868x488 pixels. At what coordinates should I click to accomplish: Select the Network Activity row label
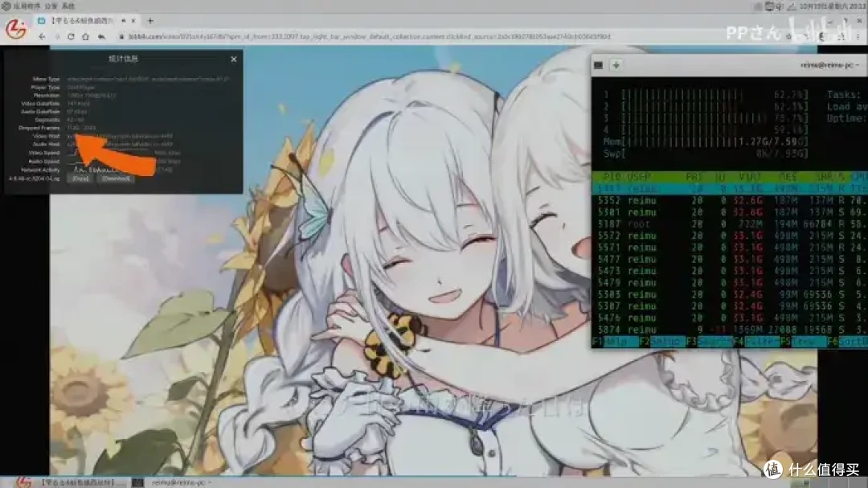click(40, 170)
